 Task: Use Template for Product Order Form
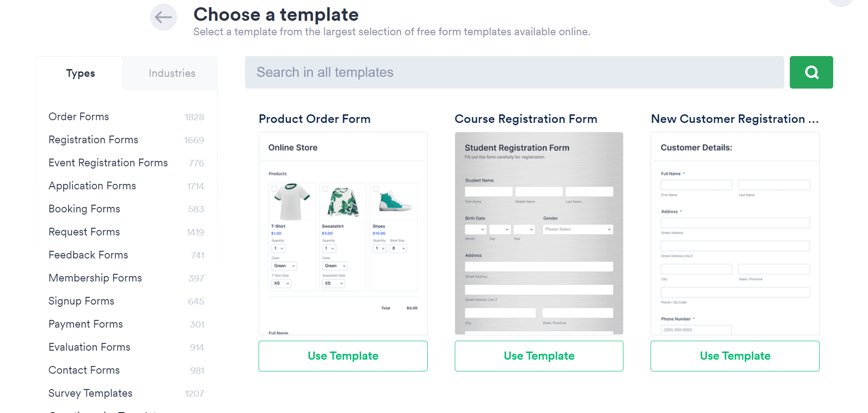(343, 356)
